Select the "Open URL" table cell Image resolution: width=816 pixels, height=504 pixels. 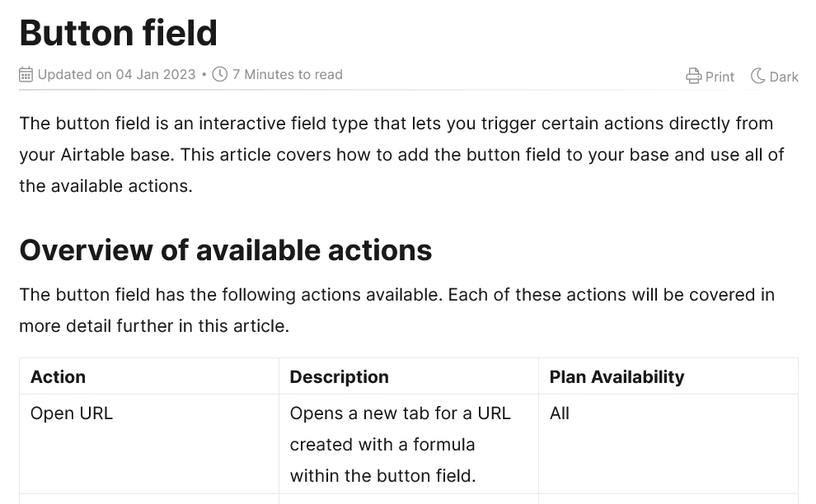[x=71, y=413]
